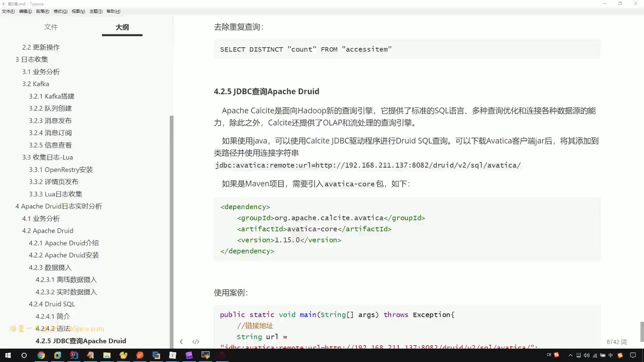The image size is (644, 362).
Task: Open 4.2.1 Apache Druid介绍 in outline
Action: [x=64, y=243]
